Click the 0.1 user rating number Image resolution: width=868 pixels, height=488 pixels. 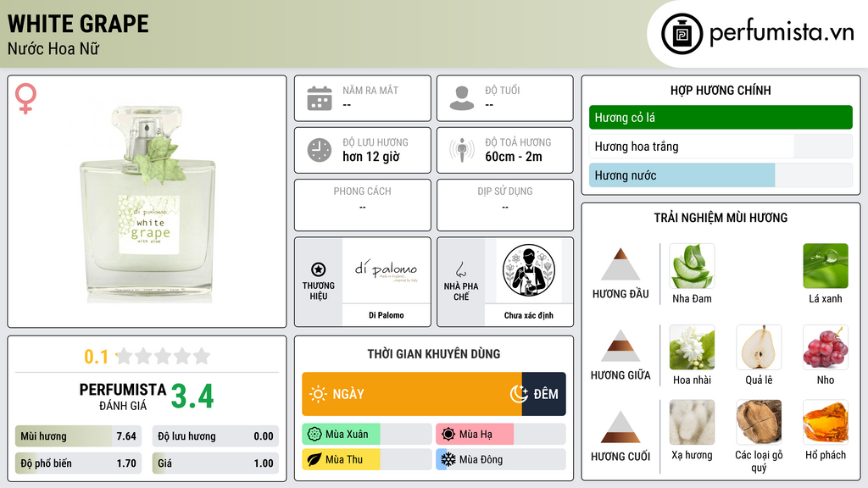click(x=97, y=357)
